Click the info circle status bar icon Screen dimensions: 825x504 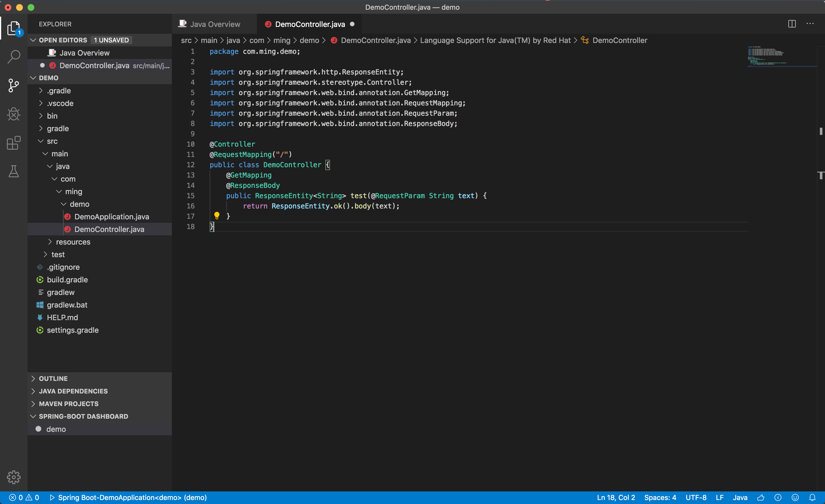(x=778, y=498)
